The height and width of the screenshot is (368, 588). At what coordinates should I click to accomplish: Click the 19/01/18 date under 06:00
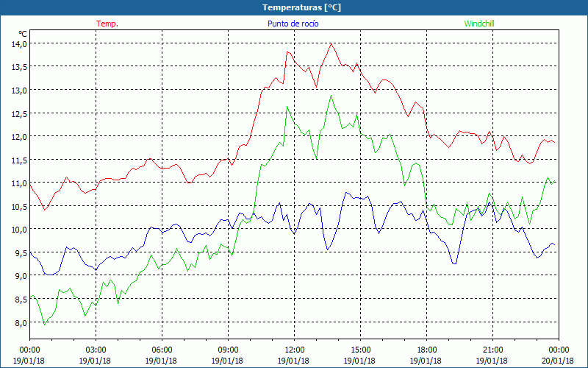pyautogui.click(x=161, y=361)
